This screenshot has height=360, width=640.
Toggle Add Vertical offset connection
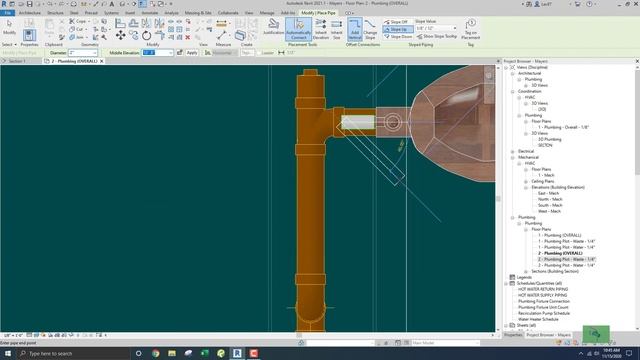tap(355, 29)
